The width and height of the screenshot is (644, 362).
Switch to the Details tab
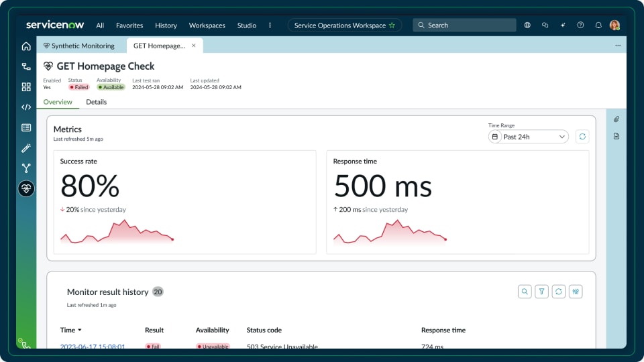coord(96,102)
